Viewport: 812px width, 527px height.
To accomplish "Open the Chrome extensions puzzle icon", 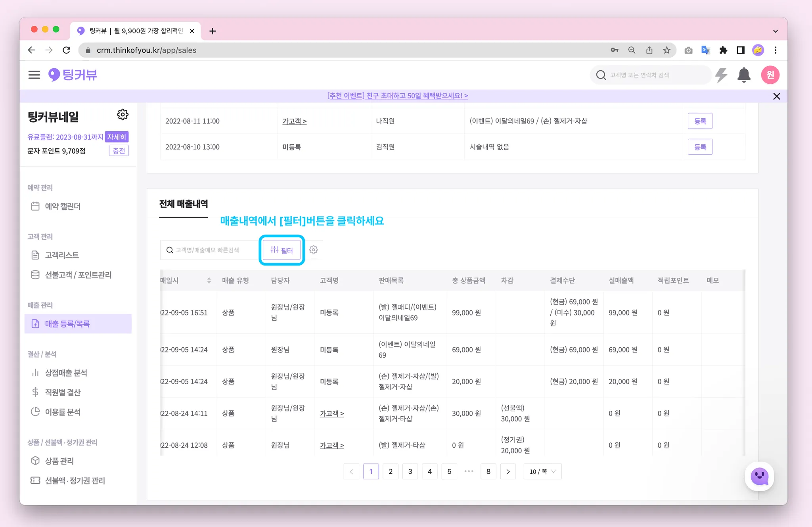I will tap(723, 50).
